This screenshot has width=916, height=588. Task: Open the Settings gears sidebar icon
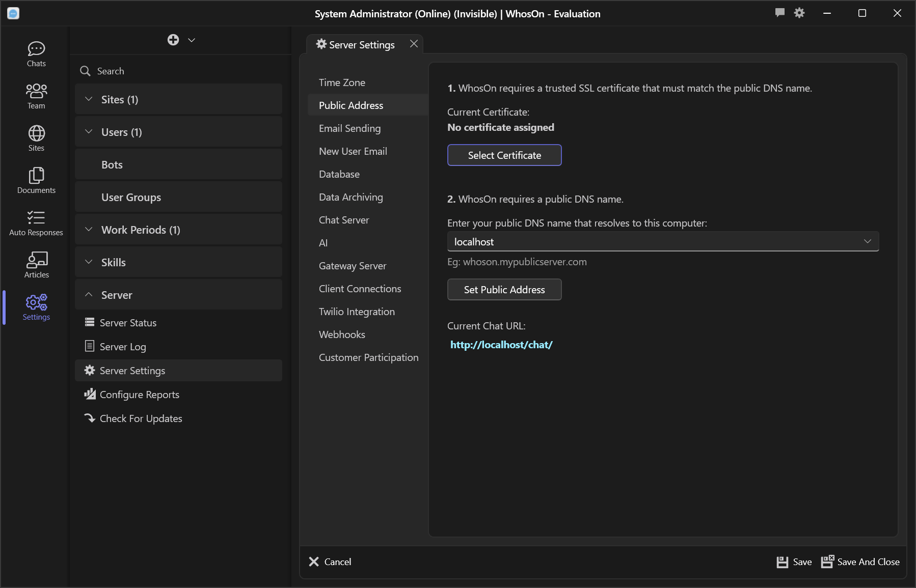(x=36, y=307)
